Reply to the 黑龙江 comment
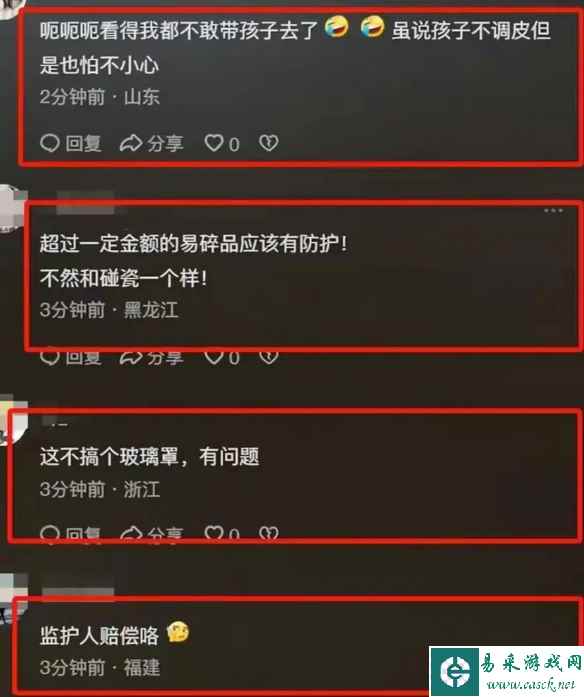 pos(71,357)
